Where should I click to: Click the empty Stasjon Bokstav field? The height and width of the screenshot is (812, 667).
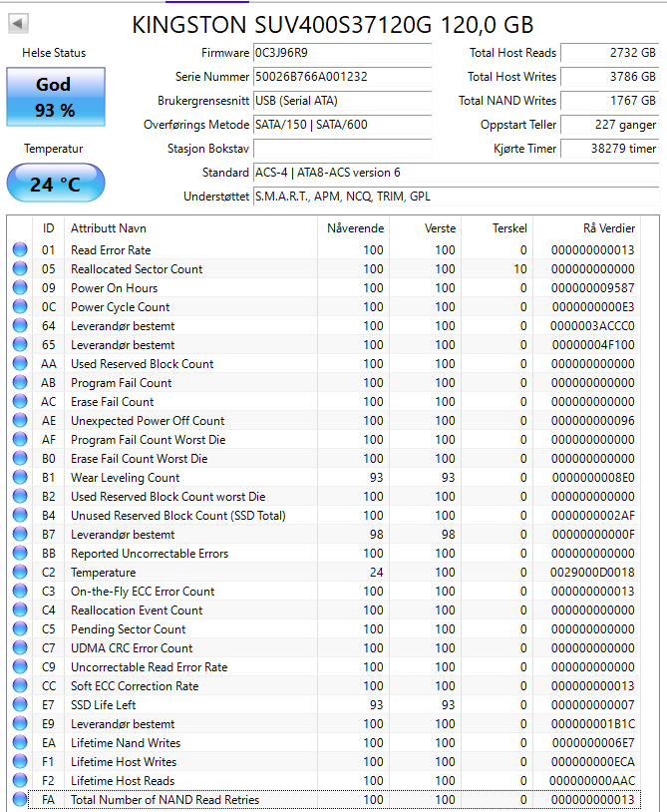tap(342, 149)
